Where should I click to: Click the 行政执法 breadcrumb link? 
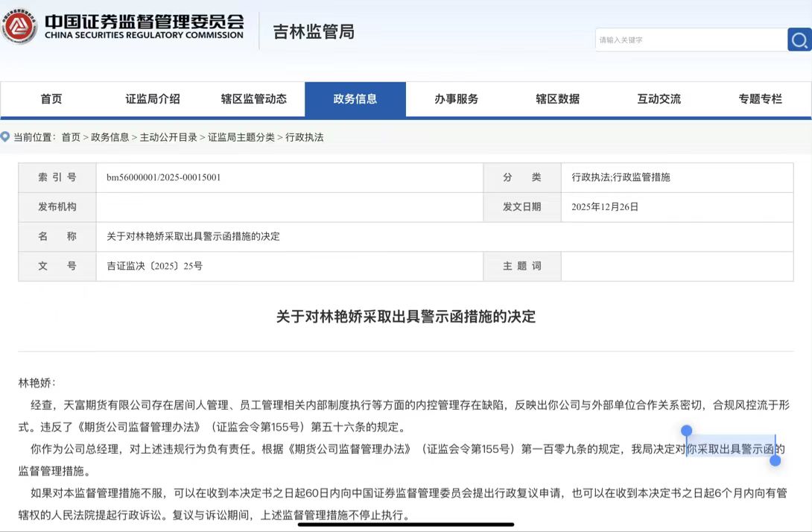tap(305, 137)
